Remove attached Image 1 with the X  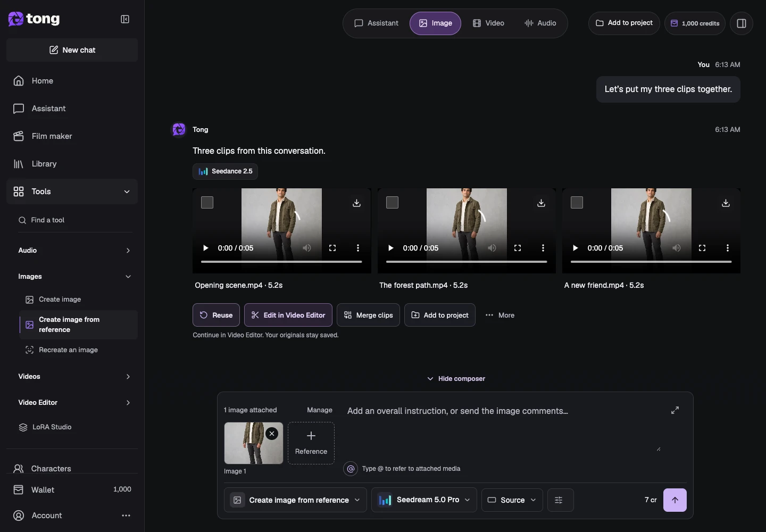(x=272, y=434)
